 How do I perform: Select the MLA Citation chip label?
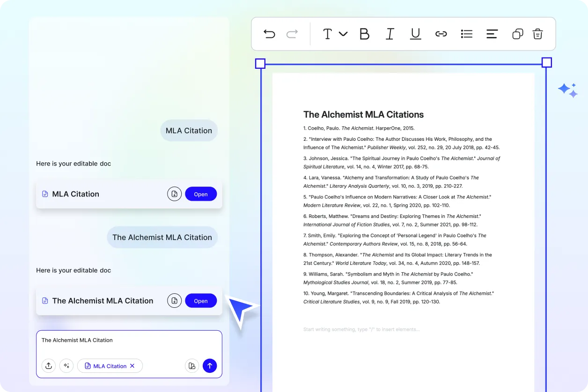pyautogui.click(x=110, y=366)
